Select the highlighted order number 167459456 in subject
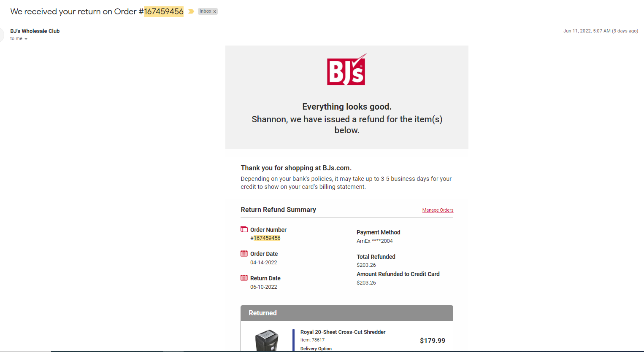This screenshot has height=352, width=644. [164, 11]
